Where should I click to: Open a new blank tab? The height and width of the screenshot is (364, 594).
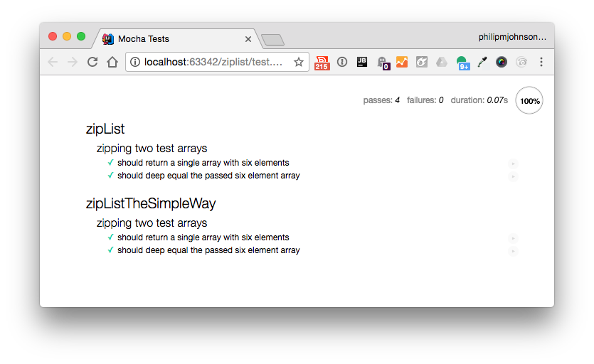pyautogui.click(x=272, y=40)
